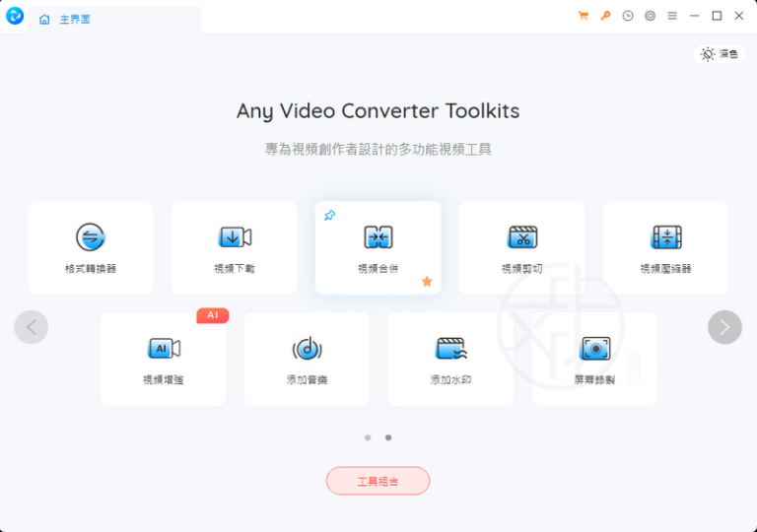Expand the hamburger menu in title bar
The width and height of the screenshot is (757, 532).
coord(672,16)
